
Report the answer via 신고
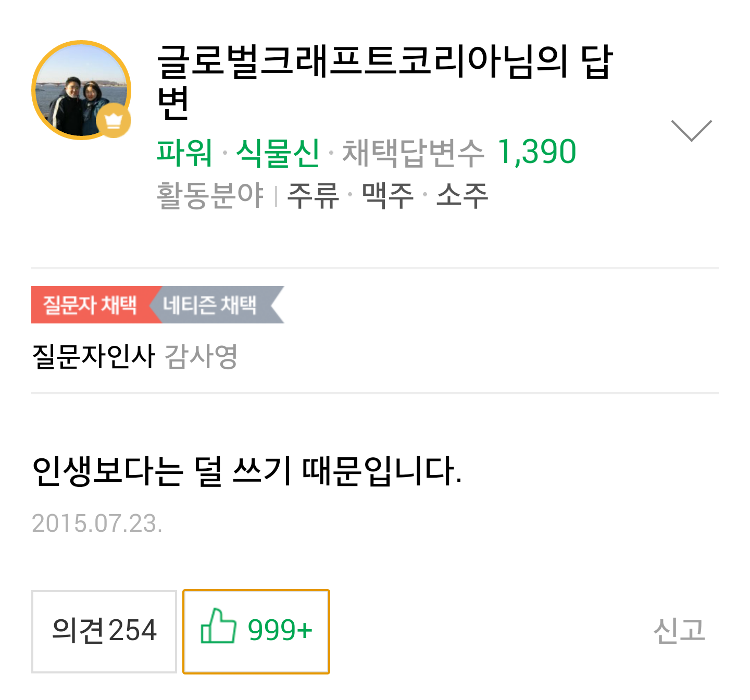(x=679, y=631)
